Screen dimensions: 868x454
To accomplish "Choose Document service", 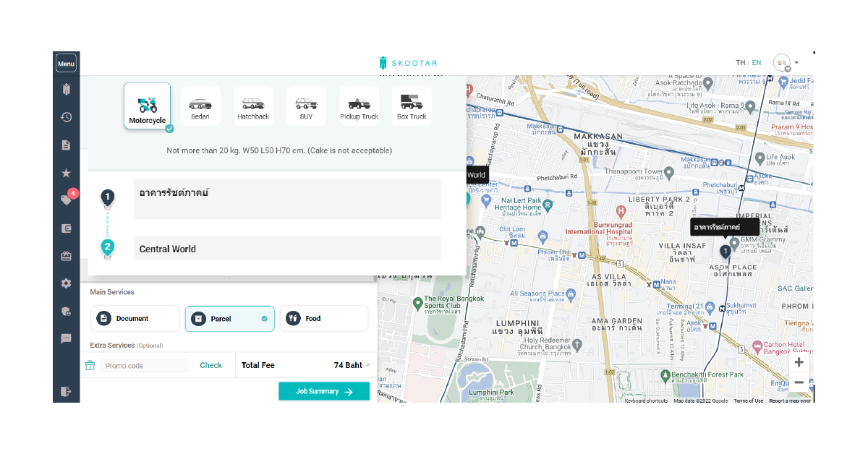I will (135, 318).
